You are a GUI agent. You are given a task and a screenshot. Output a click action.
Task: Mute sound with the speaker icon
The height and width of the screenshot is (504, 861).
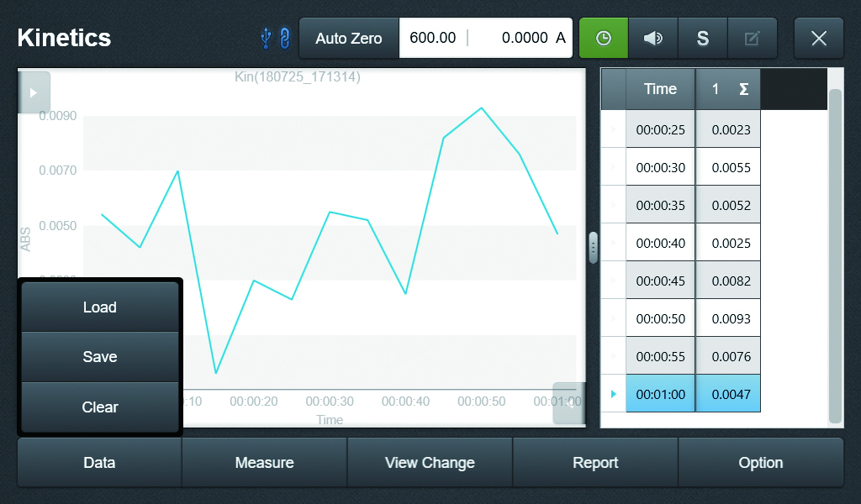(x=652, y=38)
